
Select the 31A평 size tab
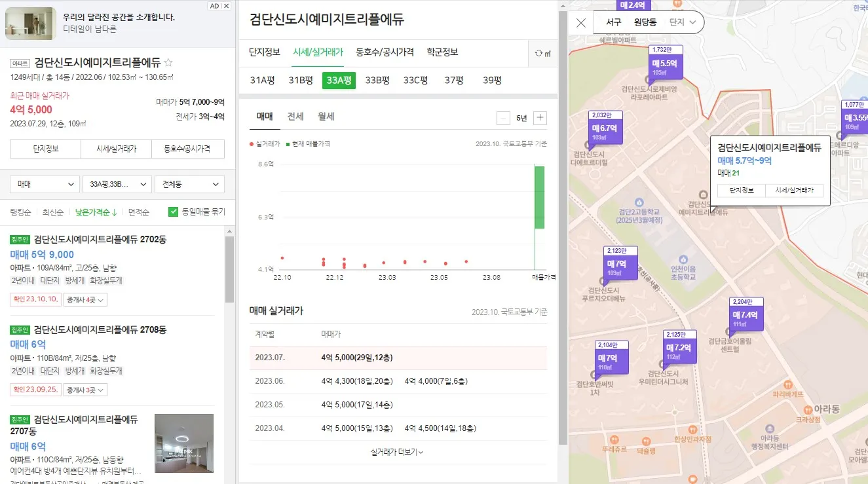pyautogui.click(x=262, y=81)
